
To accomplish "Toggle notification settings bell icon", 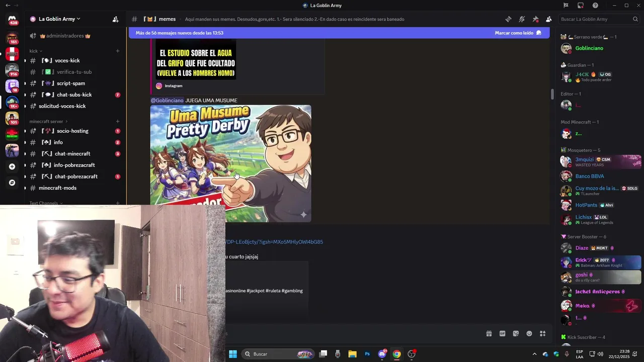I will (522, 19).
